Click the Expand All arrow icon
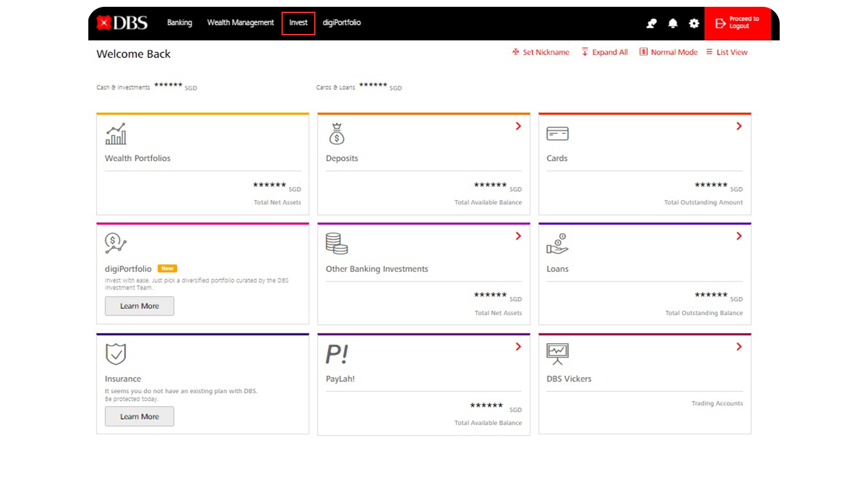This screenshot has width=868, height=500. tap(585, 52)
